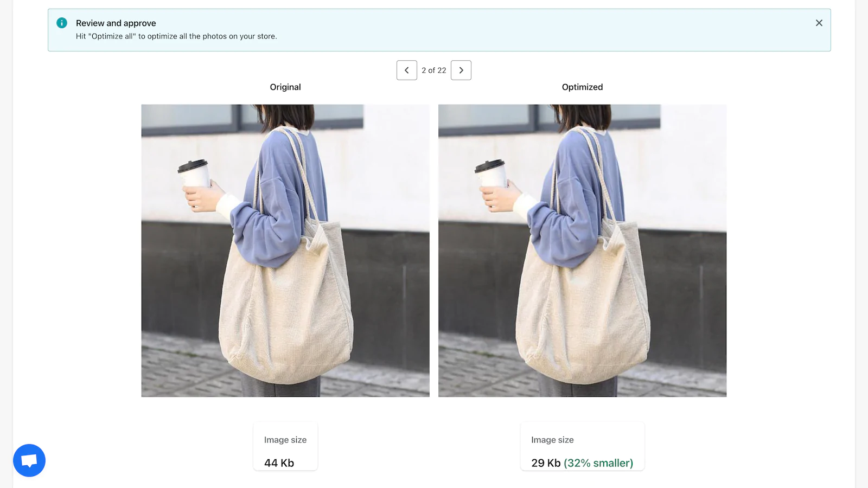Click the green "(32% smaller)" label
Screen dimensions: 868x488
click(598, 463)
